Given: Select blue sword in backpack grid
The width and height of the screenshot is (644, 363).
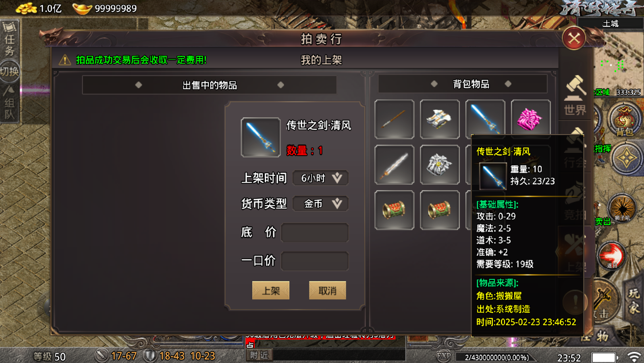Looking at the screenshot, I should [485, 118].
